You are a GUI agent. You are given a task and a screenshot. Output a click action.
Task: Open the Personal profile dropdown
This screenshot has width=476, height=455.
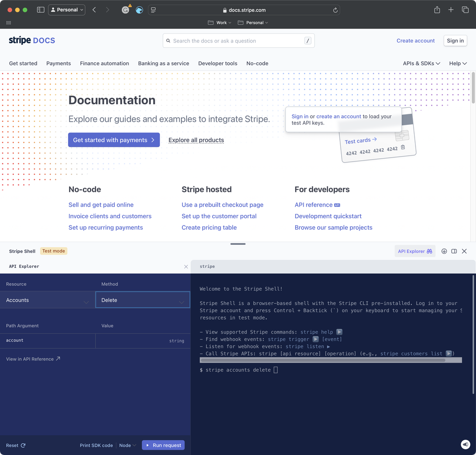tap(67, 10)
